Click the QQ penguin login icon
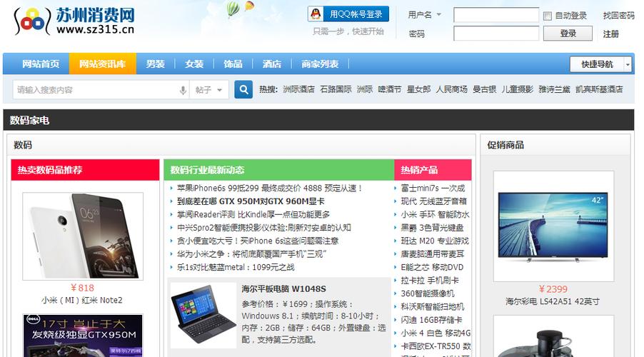Image resolution: width=644 pixels, height=357 pixels. tap(316, 14)
